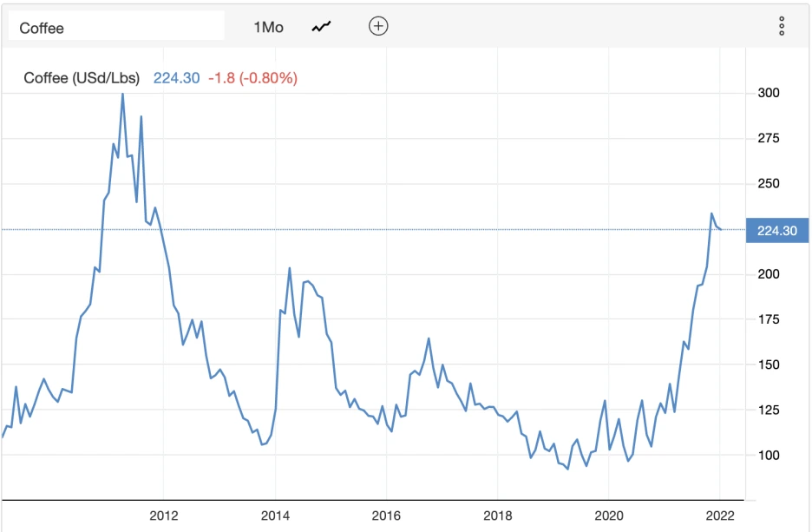812x532 pixels.
Task: Click the Coffee symbol search field
Action: coord(116,26)
